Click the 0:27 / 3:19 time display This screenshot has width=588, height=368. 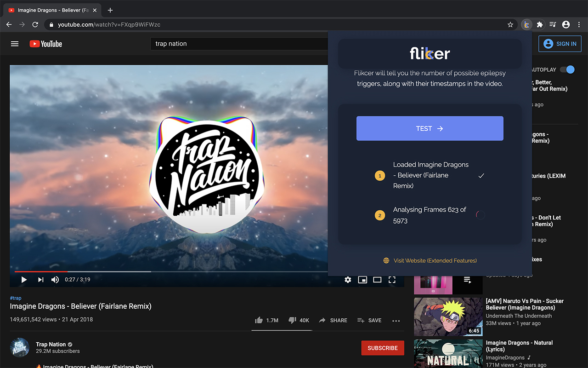(x=77, y=280)
